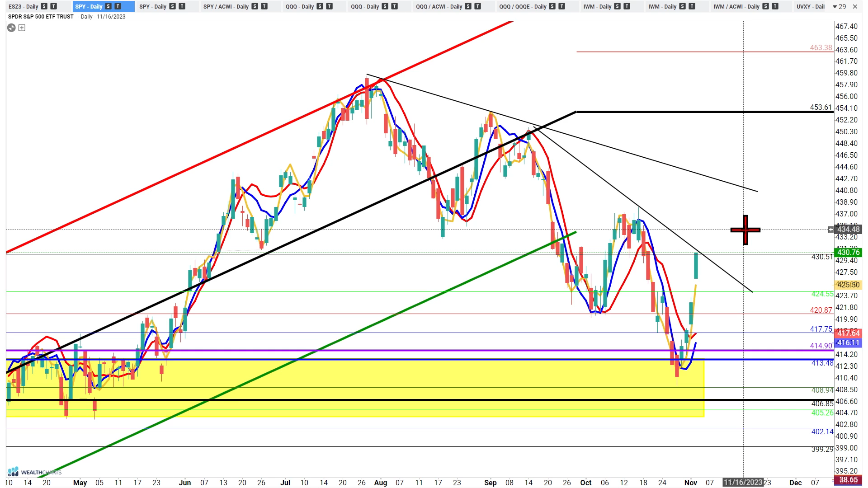Click the red 420.87 level label

click(821, 310)
